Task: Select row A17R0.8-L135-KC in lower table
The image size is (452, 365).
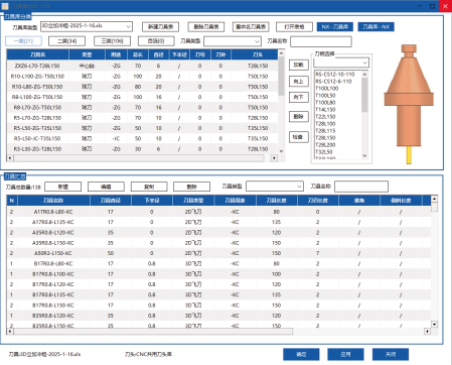Action: point(219,222)
